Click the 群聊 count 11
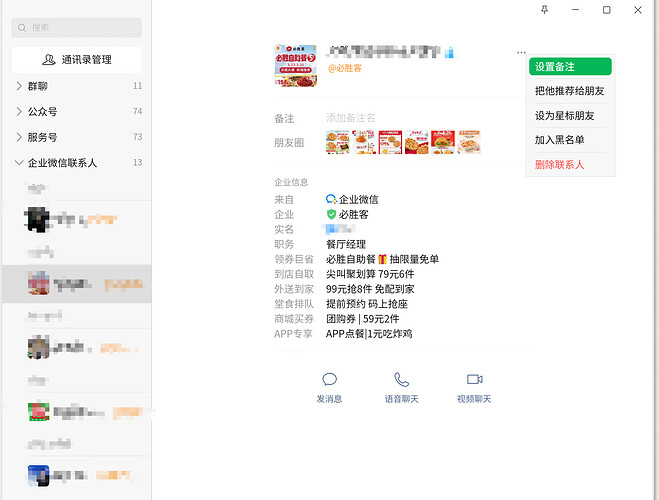This screenshot has height=500, width=659. pyautogui.click(x=137, y=86)
